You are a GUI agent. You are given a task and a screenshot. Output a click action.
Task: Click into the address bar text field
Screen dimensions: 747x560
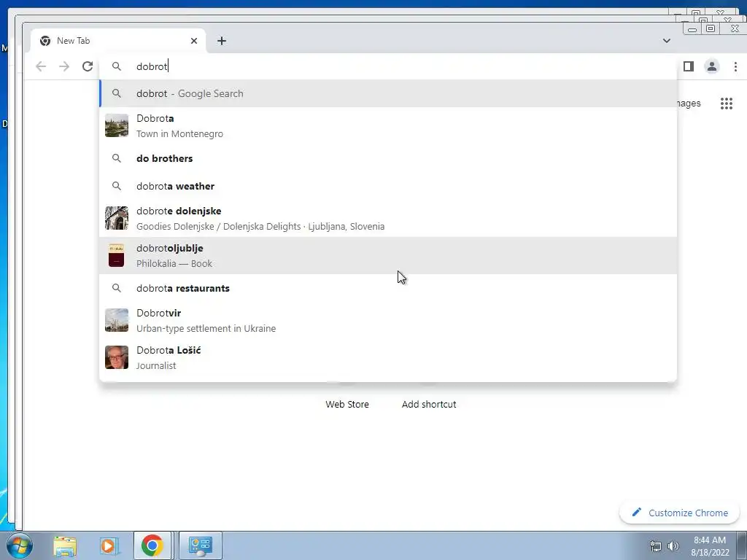(388, 66)
